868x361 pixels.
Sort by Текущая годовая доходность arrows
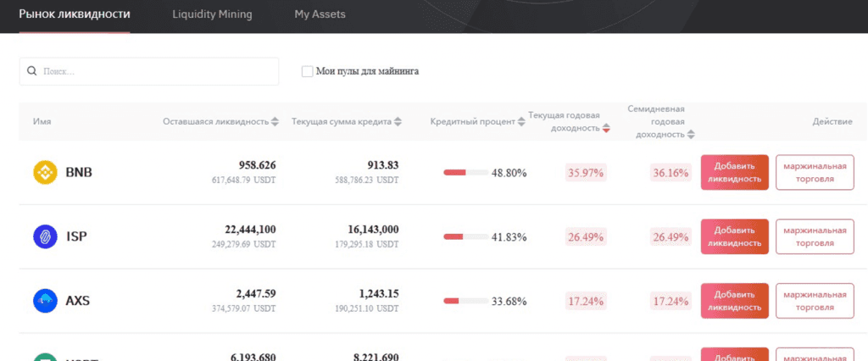pyautogui.click(x=606, y=129)
